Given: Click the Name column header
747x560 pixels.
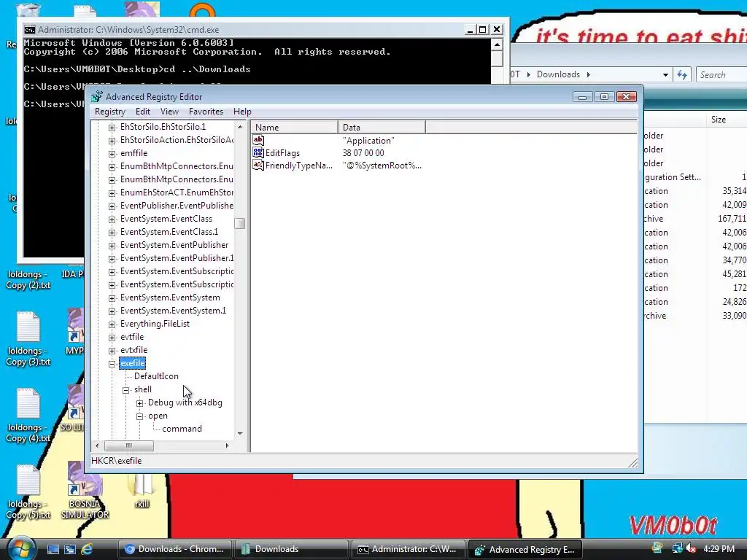Looking at the screenshot, I should click(x=295, y=127).
